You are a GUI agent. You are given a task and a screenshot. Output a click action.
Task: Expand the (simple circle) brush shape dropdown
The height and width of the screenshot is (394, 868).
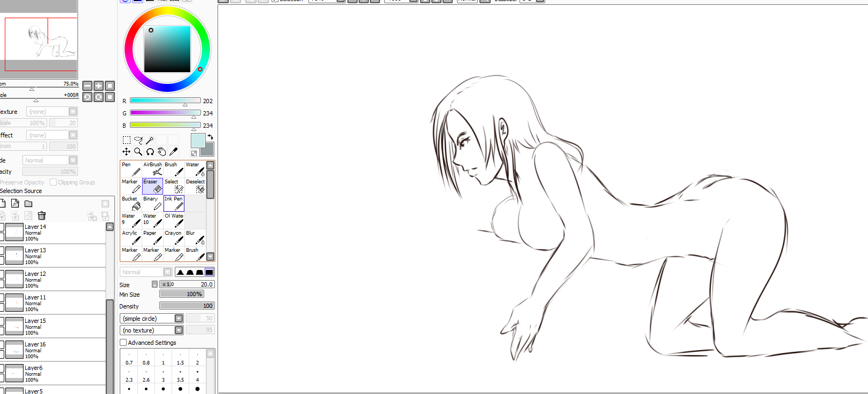pos(152,319)
